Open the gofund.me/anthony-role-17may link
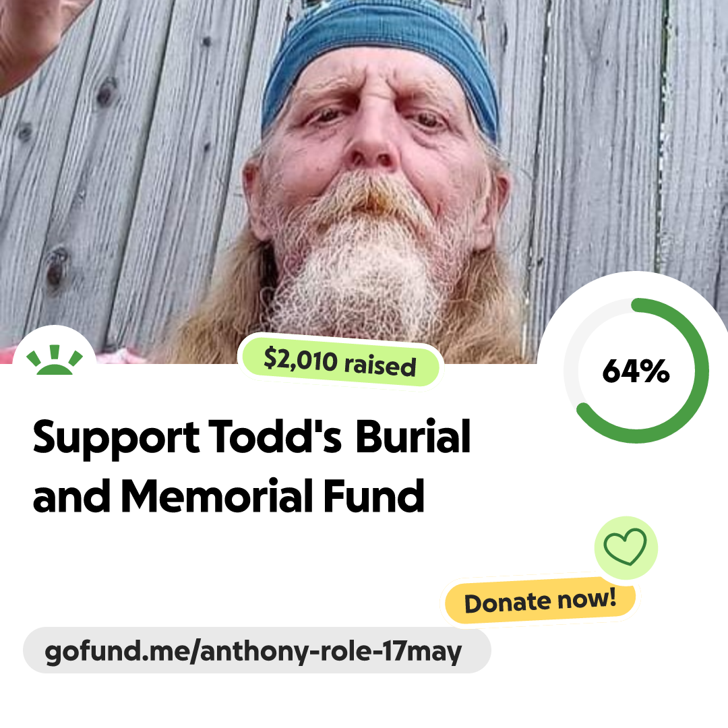This screenshot has height=728, width=728. coord(253,650)
